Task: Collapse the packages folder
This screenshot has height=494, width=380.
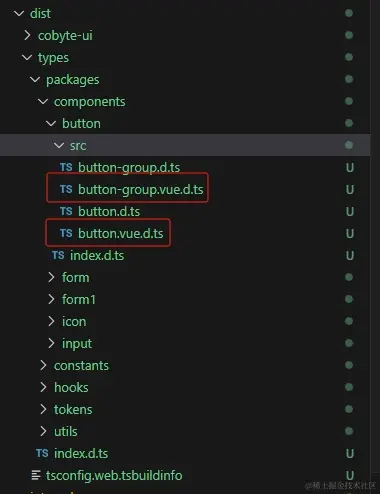Action: pyautogui.click(x=35, y=79)
